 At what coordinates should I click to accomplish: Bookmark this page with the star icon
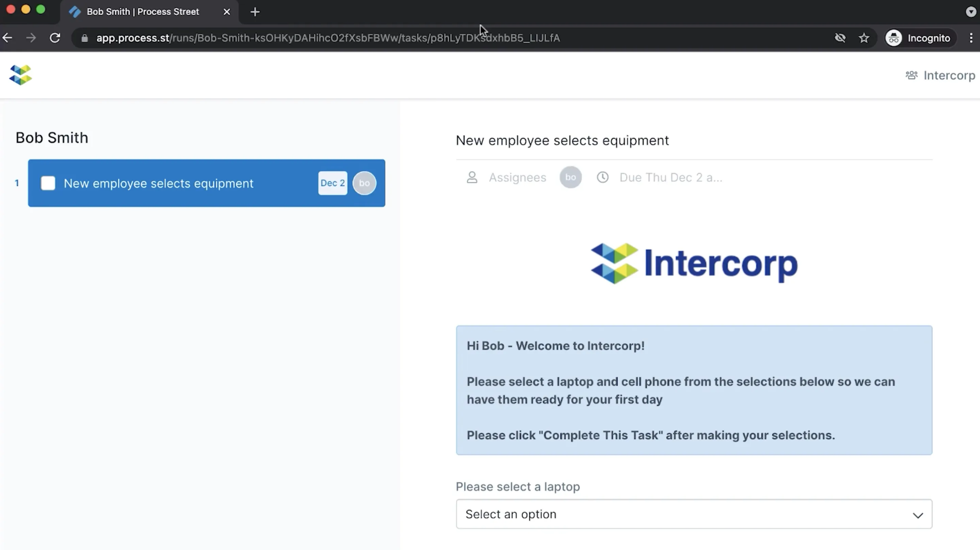[x=864, y=38]
